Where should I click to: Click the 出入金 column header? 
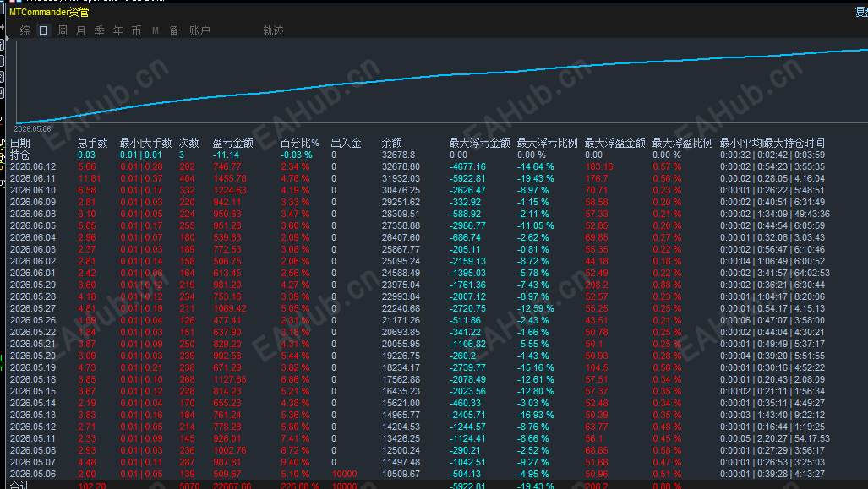pyautogui.click(x=346, y=144)
